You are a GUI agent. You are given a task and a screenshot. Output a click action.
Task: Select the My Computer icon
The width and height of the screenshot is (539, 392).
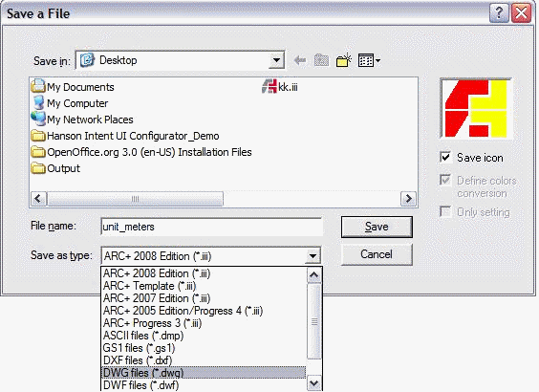click(38, 103)
